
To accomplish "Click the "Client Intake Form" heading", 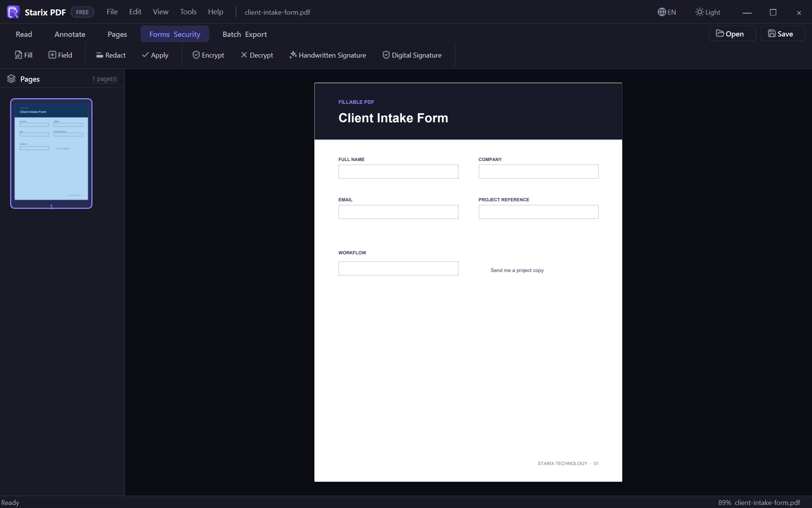I will click(x=393, y=118).
